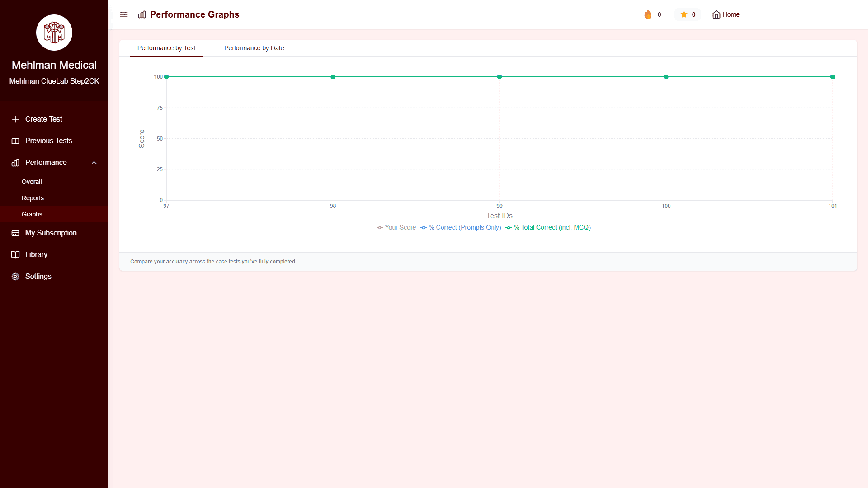Toggle % Total Correct (incl. MCQ) series

(x=548, y=228)
